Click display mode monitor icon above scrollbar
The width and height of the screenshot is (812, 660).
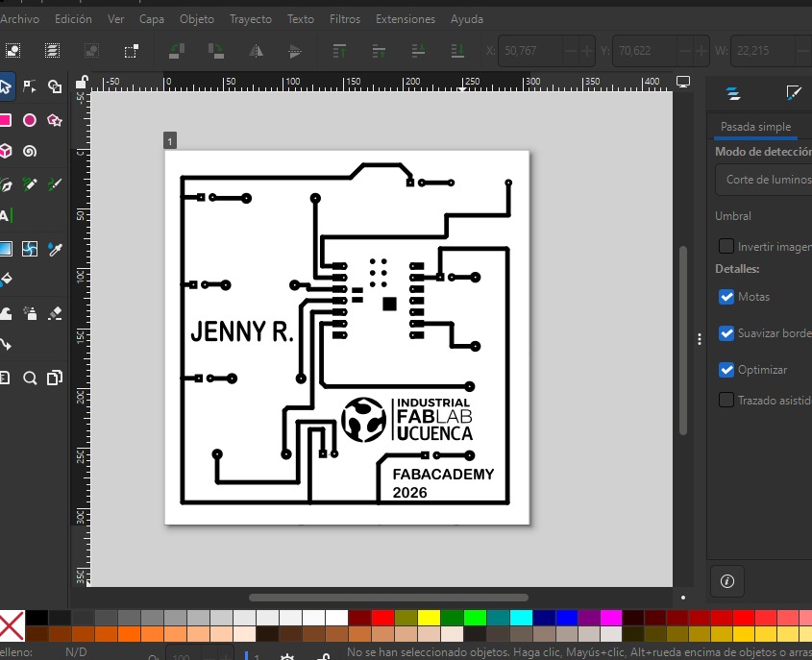click(683, 82)
